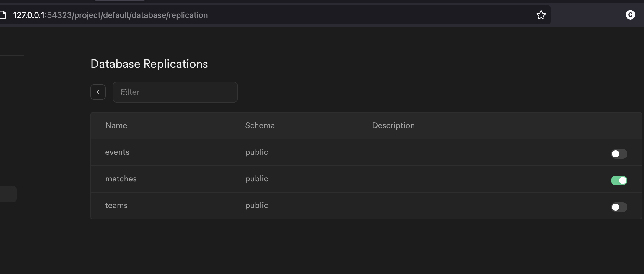Disable replication for the matches table
Screen dimensions: 644x274
[619, 180]
